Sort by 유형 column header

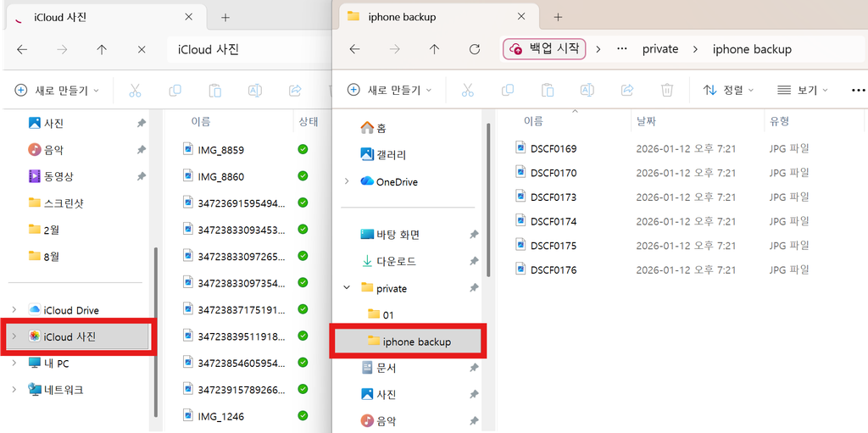779,121
